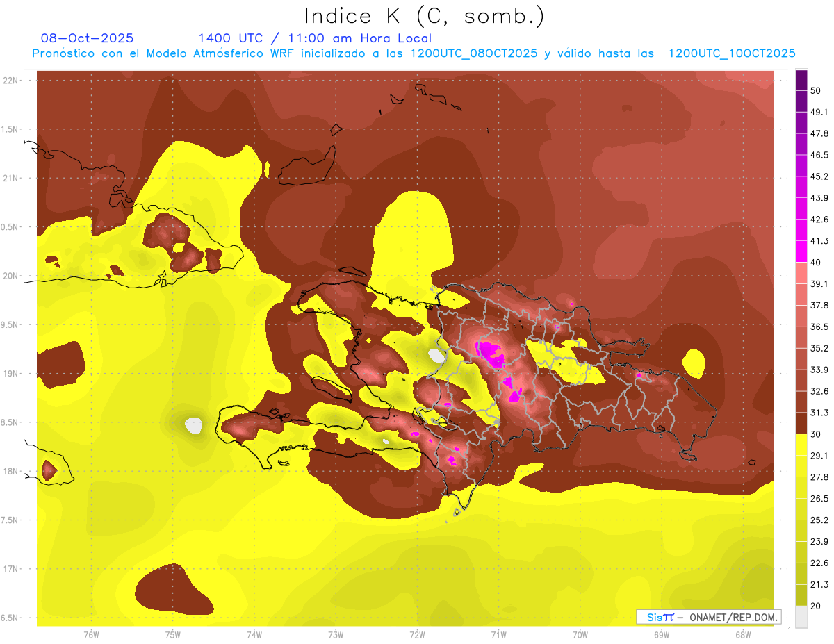The width and height of the screenshot is (834, 644).
Task: Click the '76W' longitude label
Action: 91,635
